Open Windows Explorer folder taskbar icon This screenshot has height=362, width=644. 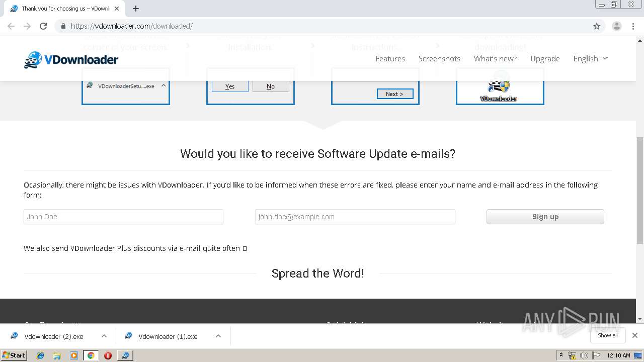57,355
